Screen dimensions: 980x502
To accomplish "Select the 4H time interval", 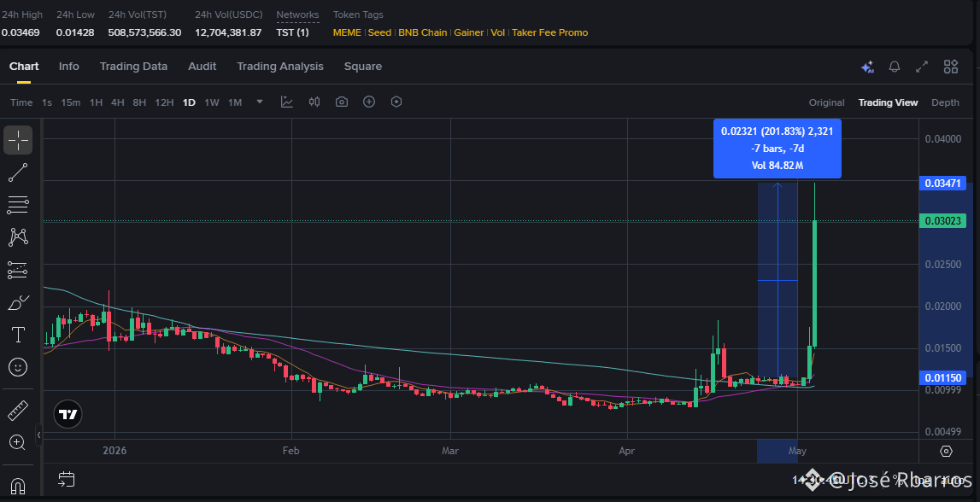I will [x=118, y=102].
